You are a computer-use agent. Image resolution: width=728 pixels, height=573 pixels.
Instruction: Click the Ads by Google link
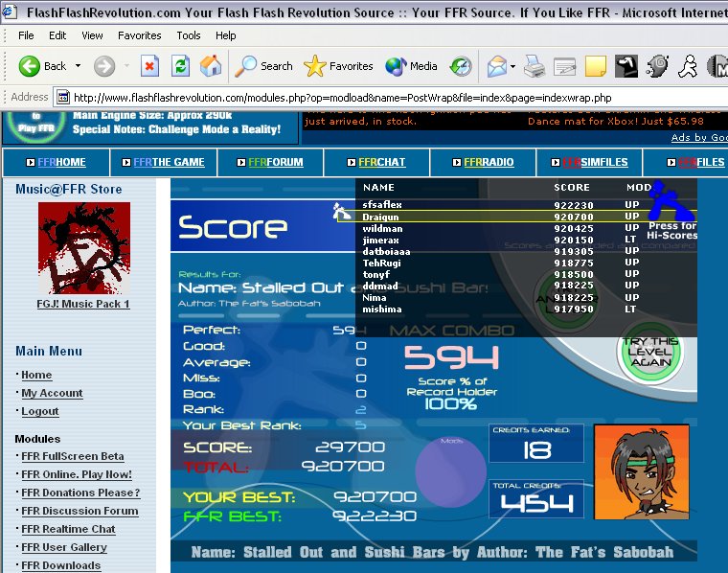pos(699,137)
